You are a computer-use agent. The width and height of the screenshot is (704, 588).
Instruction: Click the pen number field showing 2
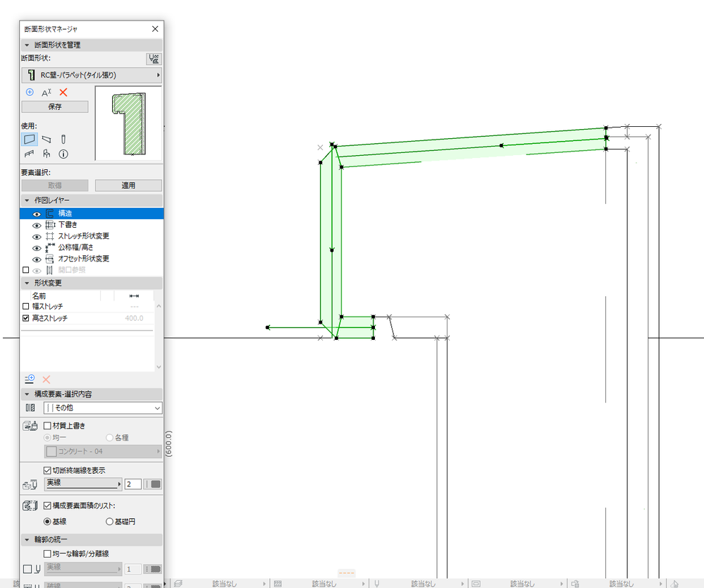pos(133,484)
